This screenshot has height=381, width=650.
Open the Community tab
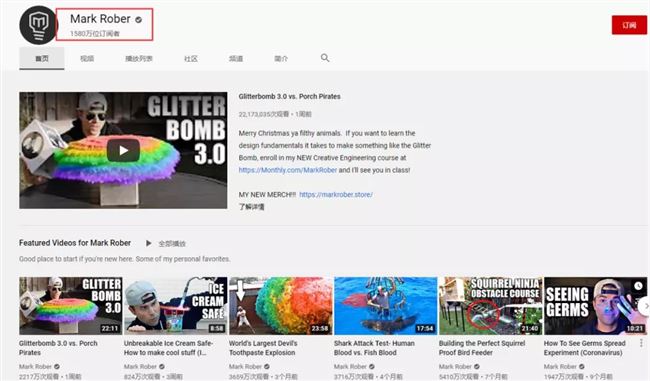[x=191, y=58]
